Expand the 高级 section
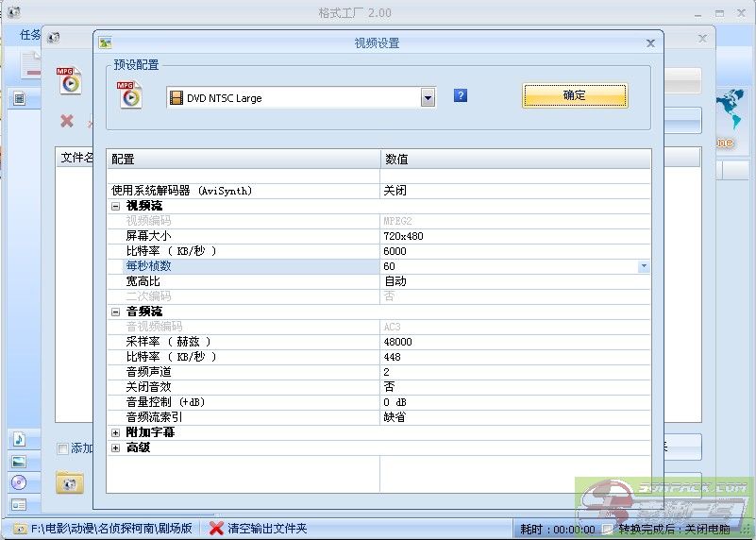 (116, 447)
